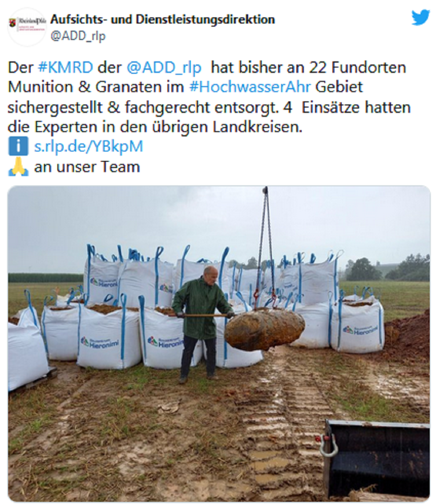Open the #HochwasserAhr hashtag
Viewport: 436px width, 504px height.
(x=250, y=87)
